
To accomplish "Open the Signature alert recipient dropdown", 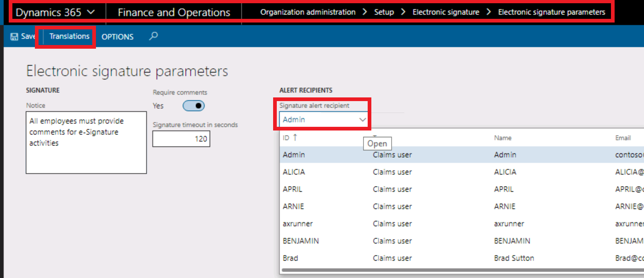I will [362, 119].
